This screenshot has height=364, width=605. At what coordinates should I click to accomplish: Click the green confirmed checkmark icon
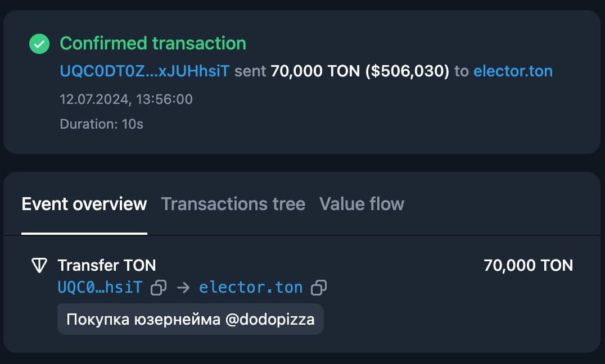tap(39, 44)
